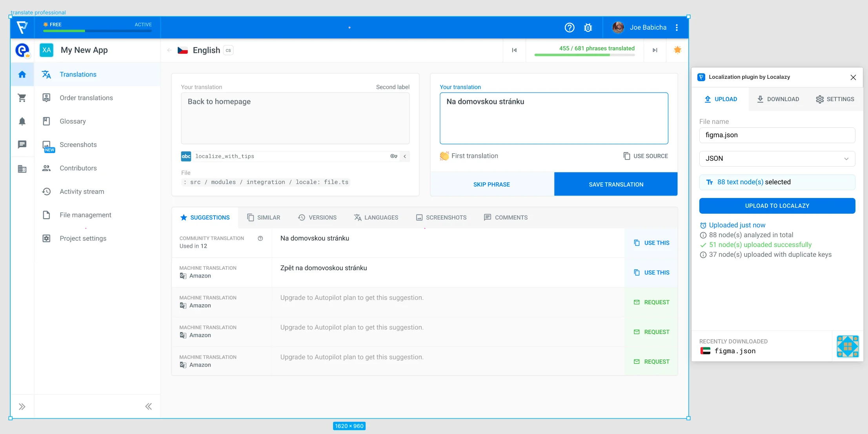The width and height of the screenshot is (868, 434).
Task: Open the bug report icon
Action: 588,27
